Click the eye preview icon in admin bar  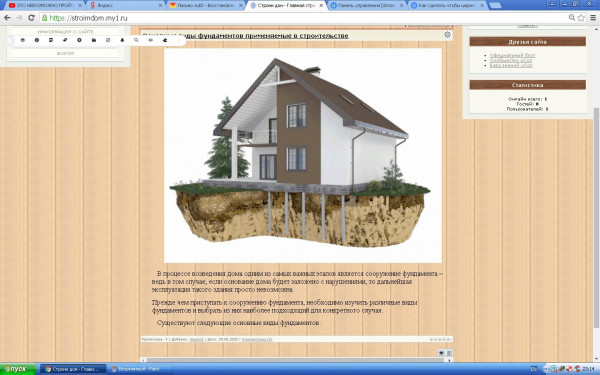pos(151,40)
